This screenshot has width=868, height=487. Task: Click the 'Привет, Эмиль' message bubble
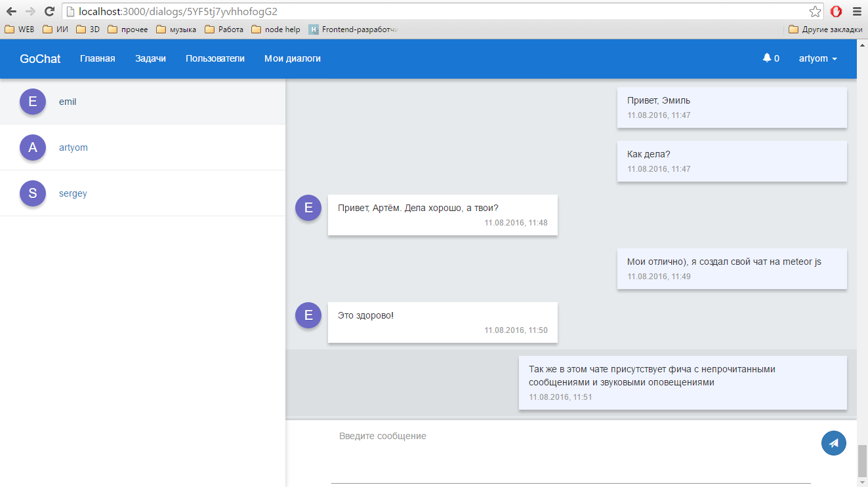click(x=732, y=107)
